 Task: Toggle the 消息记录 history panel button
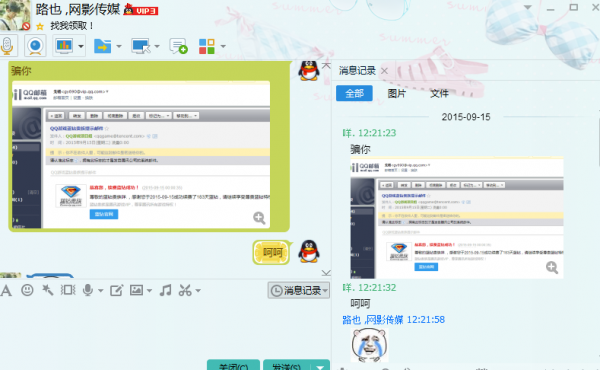pos(298,290)
